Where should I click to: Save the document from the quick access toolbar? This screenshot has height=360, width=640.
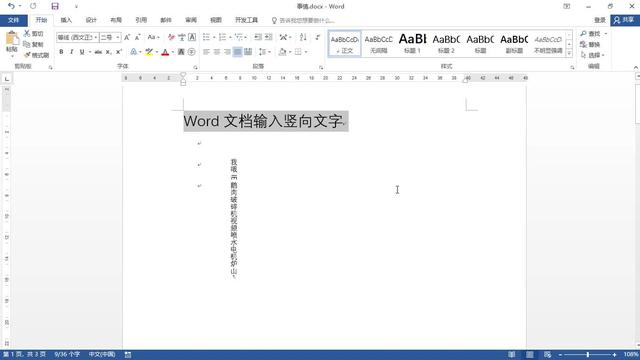[x=55, y=6]
